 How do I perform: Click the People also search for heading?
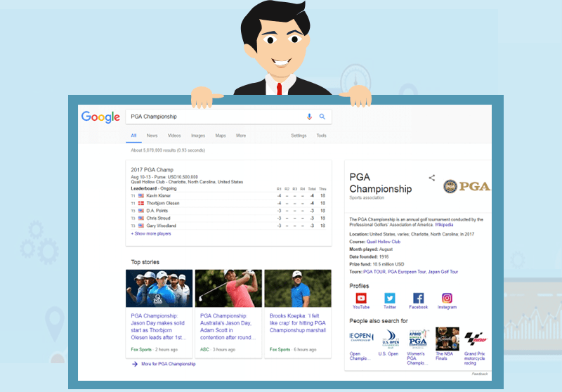379,320
